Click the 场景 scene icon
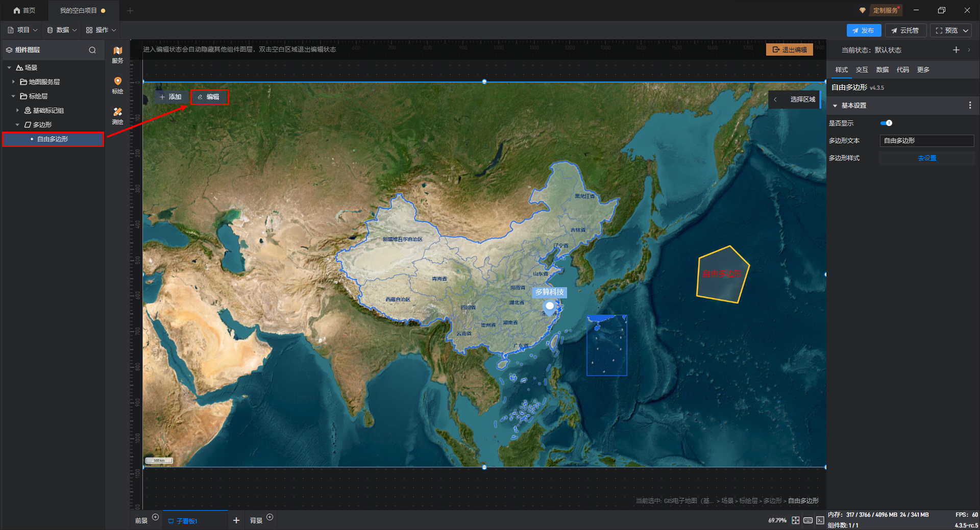980x530 pixels. (19, 67)
